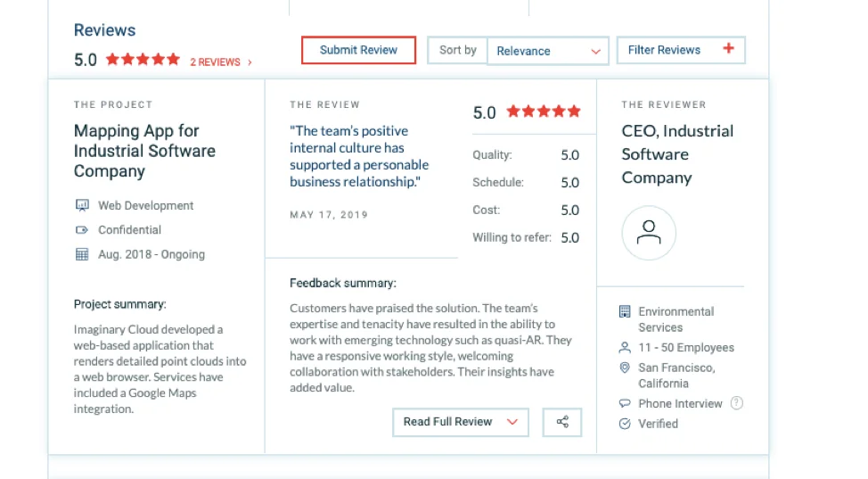Click the Verified text
This screenshot has width=868, height=479.
658,424
